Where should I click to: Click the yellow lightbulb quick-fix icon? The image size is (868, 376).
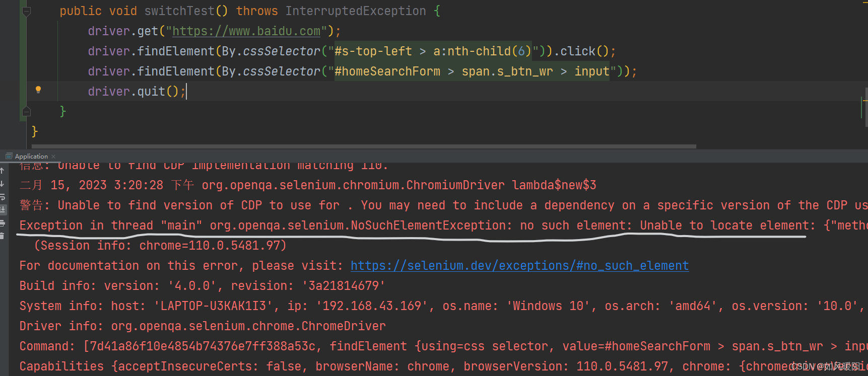click(x=38, y=90)
